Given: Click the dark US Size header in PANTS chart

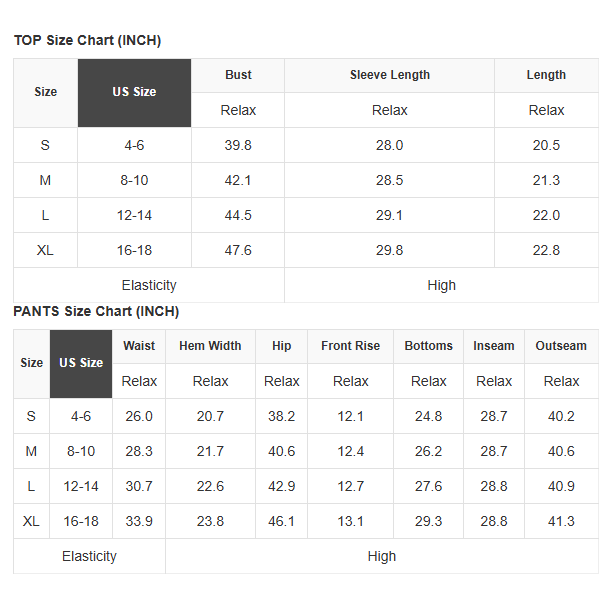Looking at the screenshot, I should (x=81, y=363).
